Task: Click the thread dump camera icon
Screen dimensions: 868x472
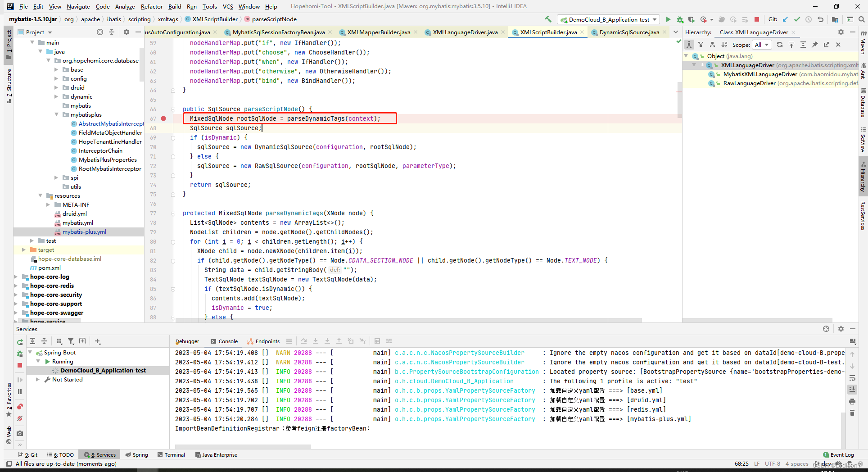Action: (x=20, y=433)
